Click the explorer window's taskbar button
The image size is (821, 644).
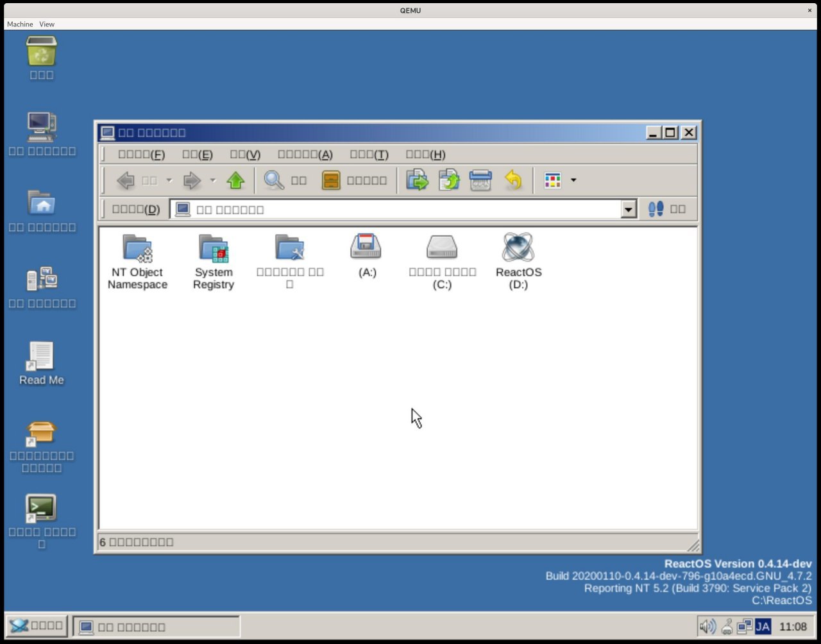tap(157, 627)
